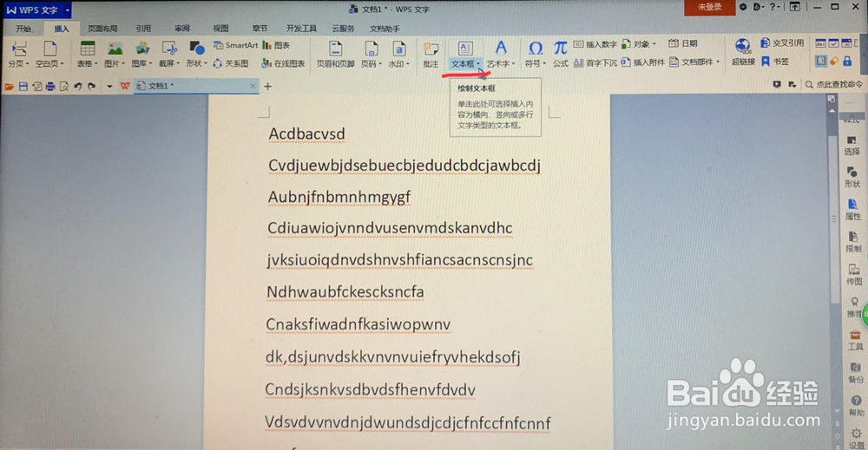
Task: Open 设置 settings in right sidebar
Action: click(x=857, y=439)
